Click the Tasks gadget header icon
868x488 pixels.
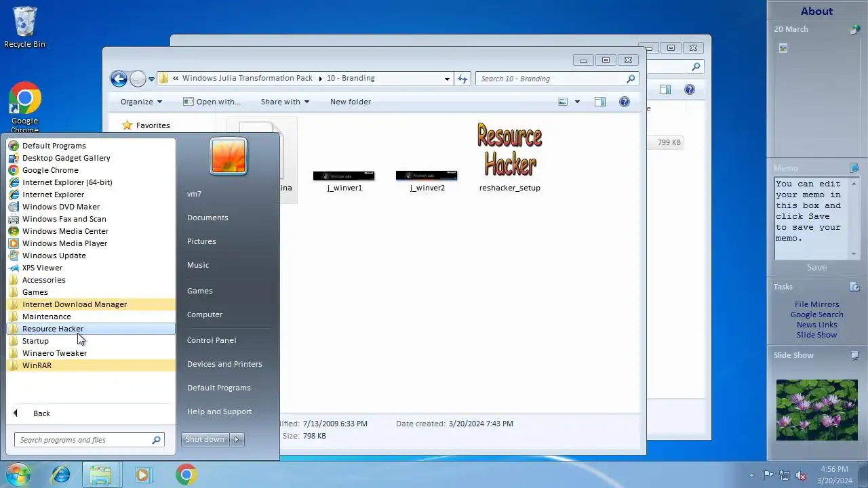854,287
